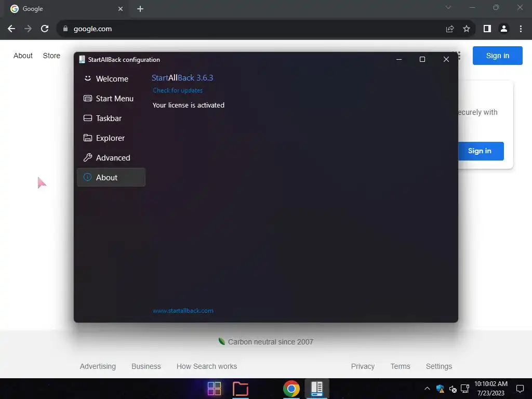Click the StartAllBack 3.6.3 version title
Screen dimensions: 532x399
(182, 78)
